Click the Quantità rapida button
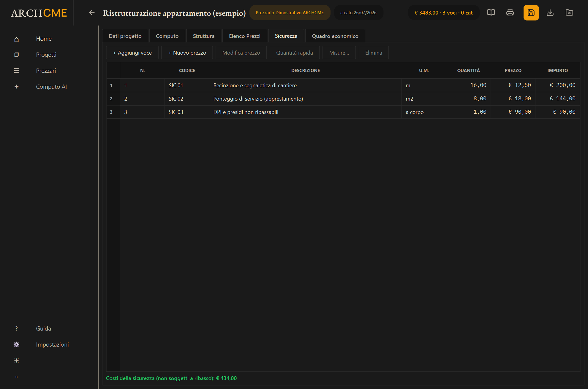Viewport: 588px width, 389px height. [x=295, y=53]
